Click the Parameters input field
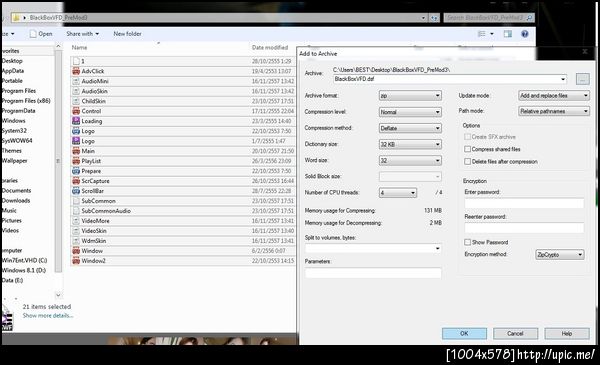This screenshot has height=365, width=600. coord(373,273)
